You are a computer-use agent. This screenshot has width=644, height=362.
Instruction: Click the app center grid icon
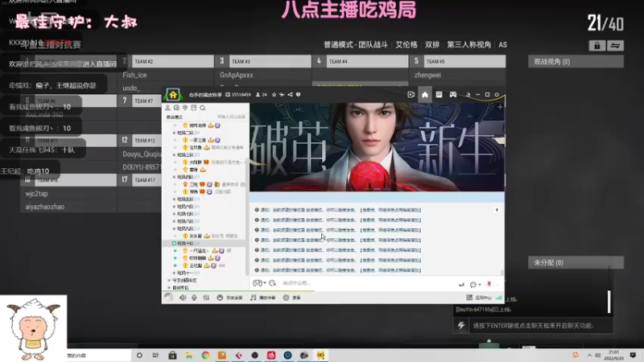pyautogui.click(x=469, y=298)
